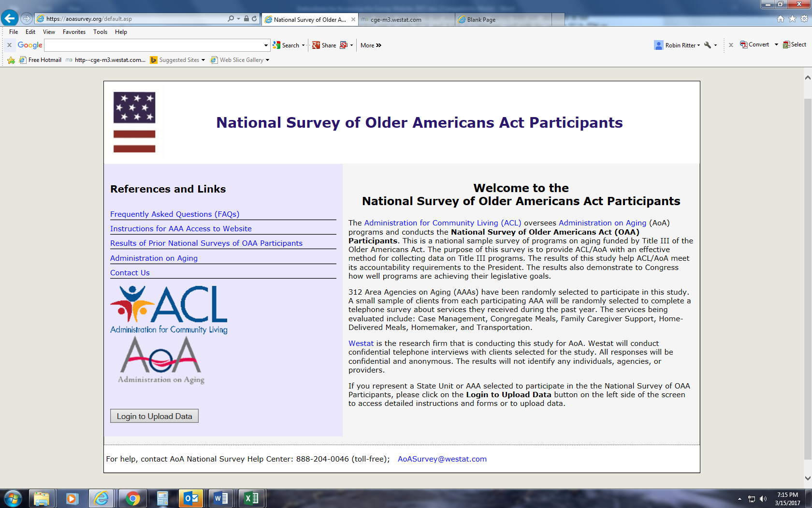Open the Tools gear icon
This screenshot has width=812, height=508.
pyautogui.click(x=804, y=19)
